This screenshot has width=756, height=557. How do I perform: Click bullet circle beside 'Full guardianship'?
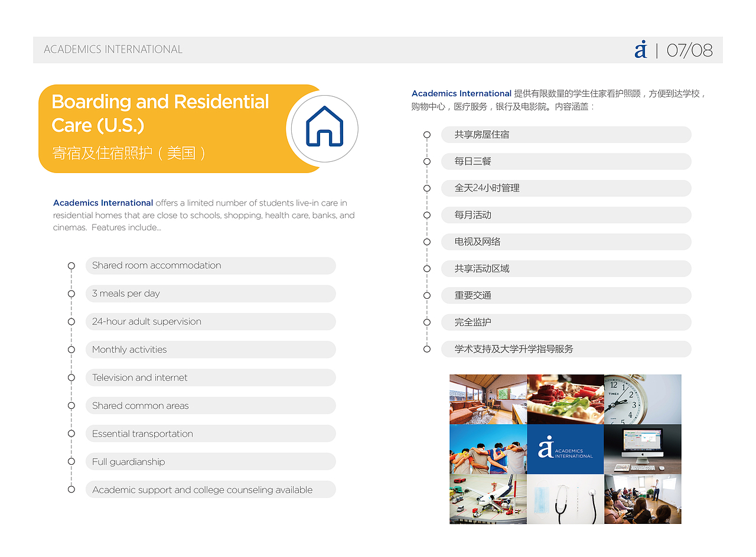point(71,461)
